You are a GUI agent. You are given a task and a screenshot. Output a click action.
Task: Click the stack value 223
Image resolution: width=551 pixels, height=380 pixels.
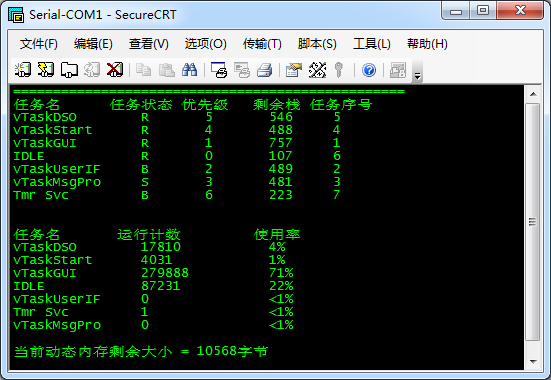tap(281, 195)
